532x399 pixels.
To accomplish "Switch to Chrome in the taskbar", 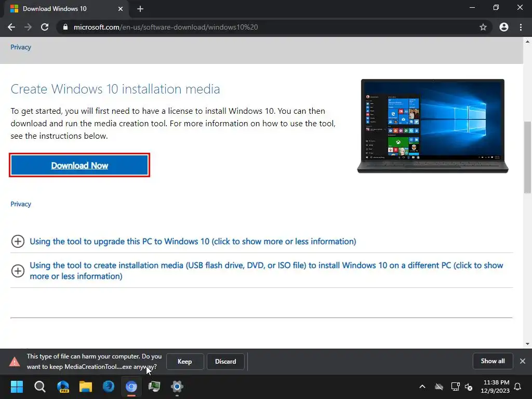I will (x=131, y=387).
